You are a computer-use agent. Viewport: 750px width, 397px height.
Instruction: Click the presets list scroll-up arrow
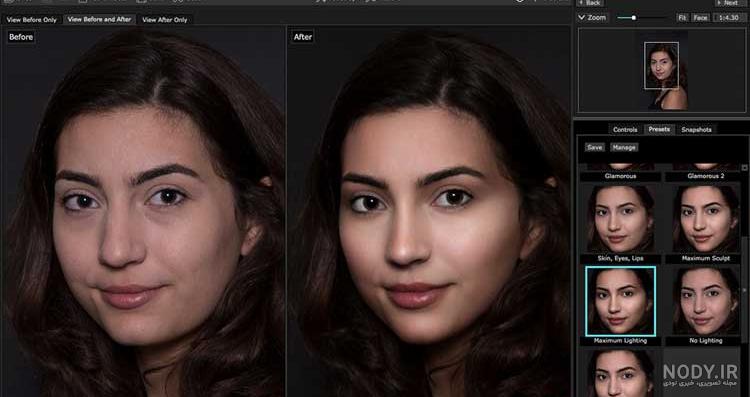tap(744, 168)
